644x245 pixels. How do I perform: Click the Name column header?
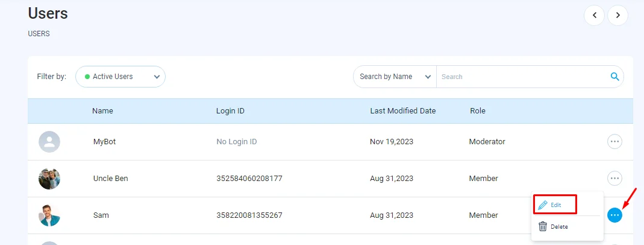click(x=102, y=111)
